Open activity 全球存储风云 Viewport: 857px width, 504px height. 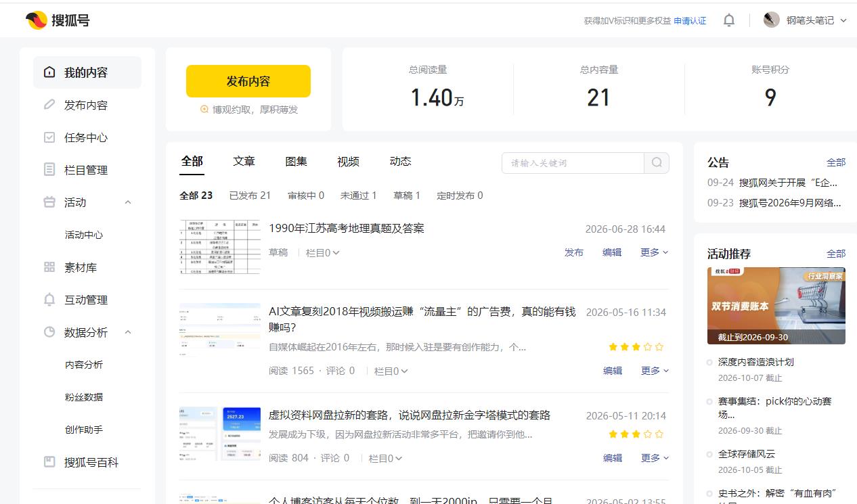(747, 454)
